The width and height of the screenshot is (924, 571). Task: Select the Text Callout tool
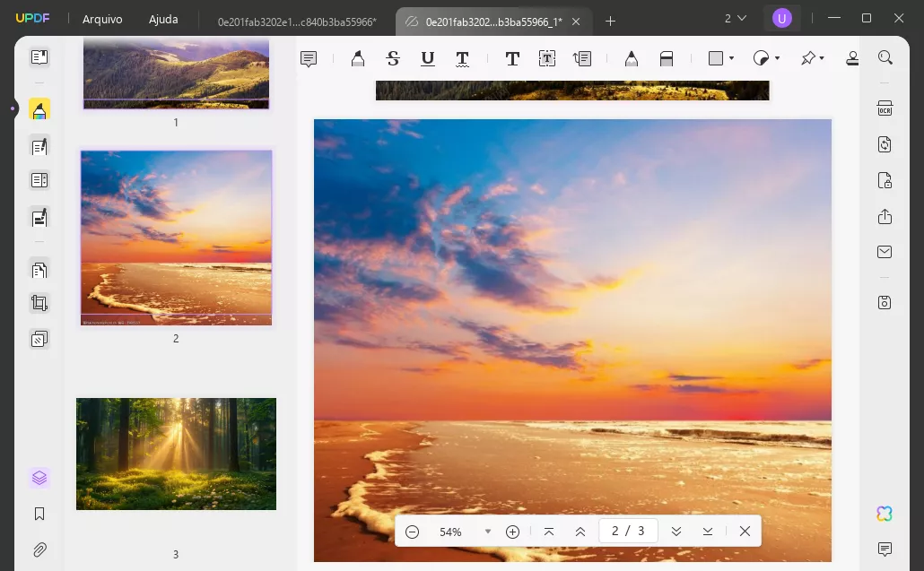click(x=582, y=58)
